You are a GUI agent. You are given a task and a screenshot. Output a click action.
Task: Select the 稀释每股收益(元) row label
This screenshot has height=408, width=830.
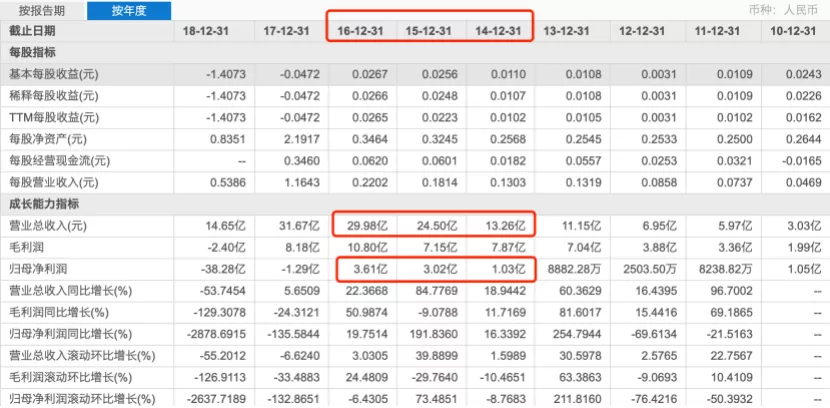(x=54, y=96)
